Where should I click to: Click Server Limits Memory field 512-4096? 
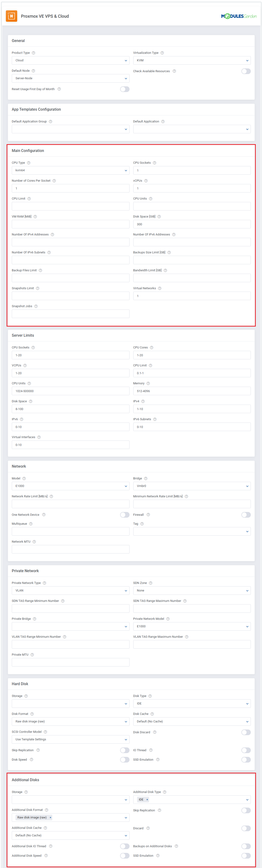click(192, 391)
